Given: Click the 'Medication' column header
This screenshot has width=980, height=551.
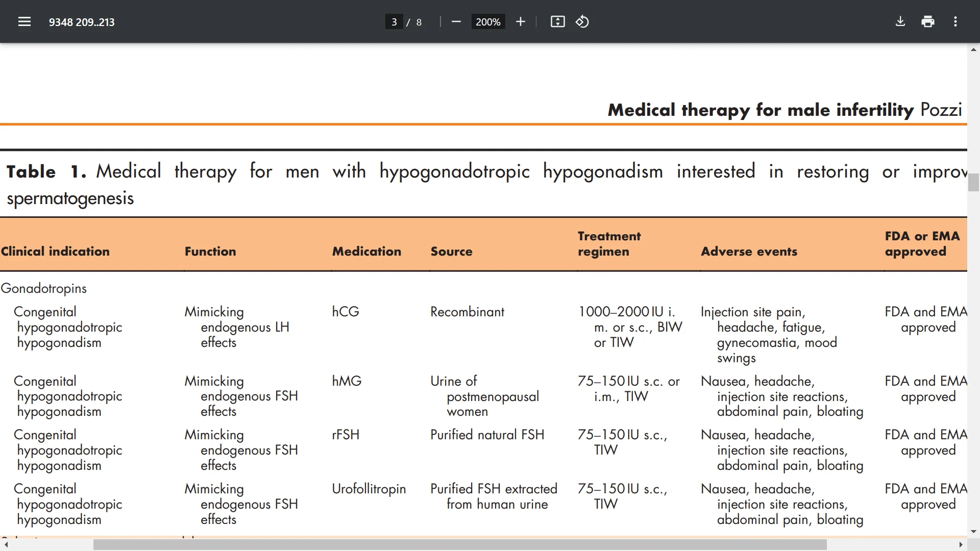Looking at the screenshot, I should [x=366, y=252].
